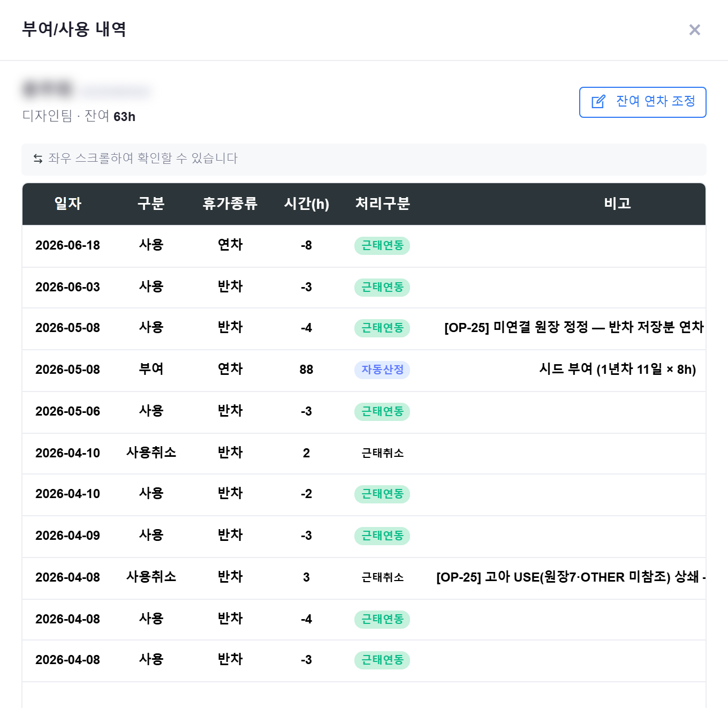The image size is (728, 708).
Task: Click 사용취소 in the 2026-04-08 row
Action: pos(151,577)
